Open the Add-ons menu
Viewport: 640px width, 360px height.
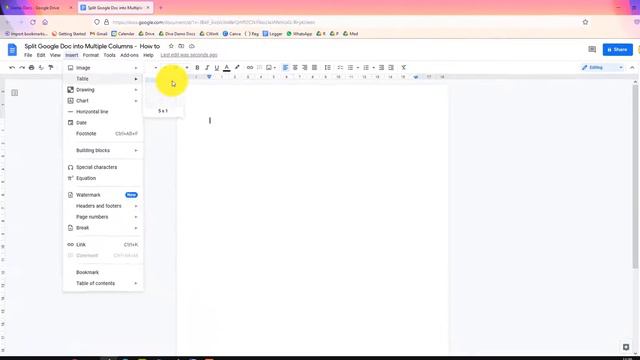[129, 55]
